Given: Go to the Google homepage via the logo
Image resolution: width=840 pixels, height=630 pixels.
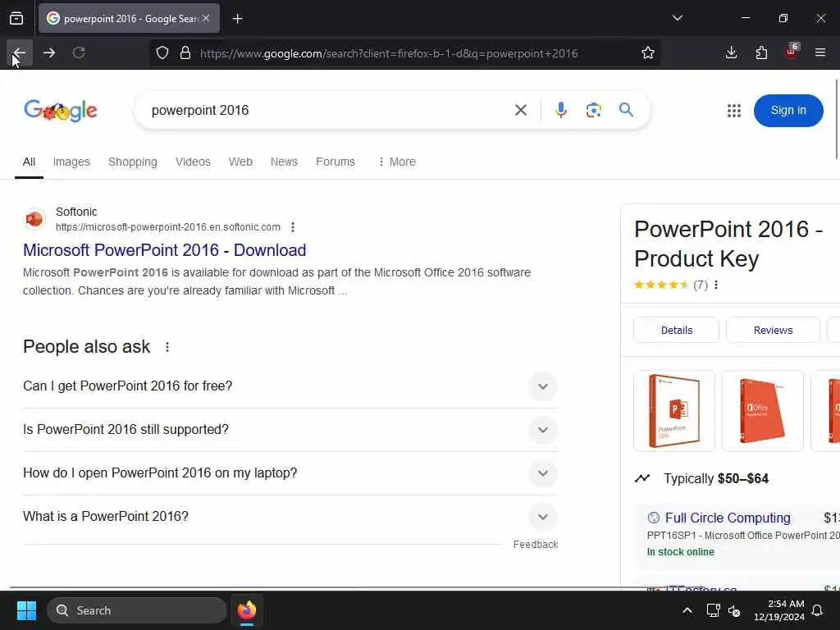Looking at the screenshot, I should 61,111.
